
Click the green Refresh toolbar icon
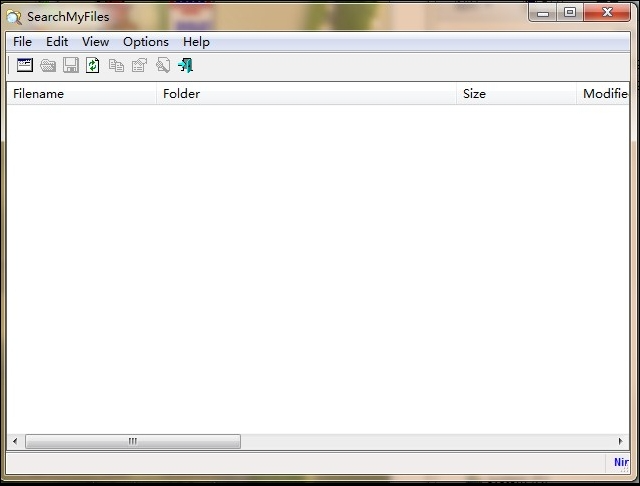click(x=93, y=65)
